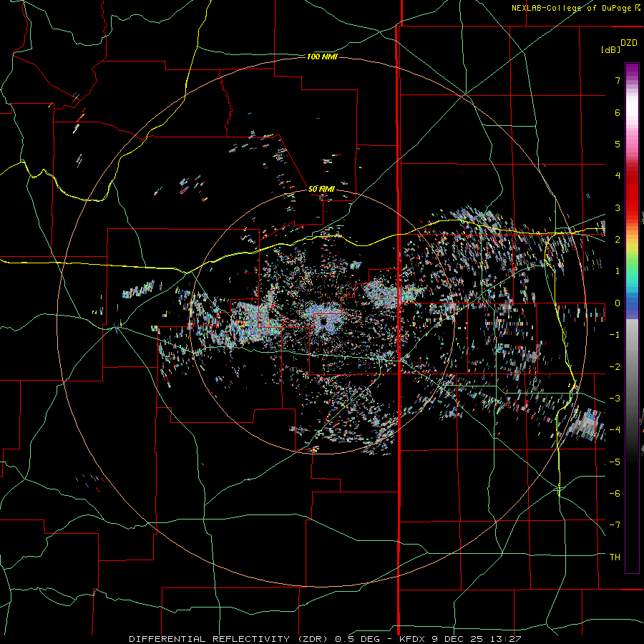Click the color scale value -6
644x644 pixels.
pyautogui.click(x=615, y=494)
